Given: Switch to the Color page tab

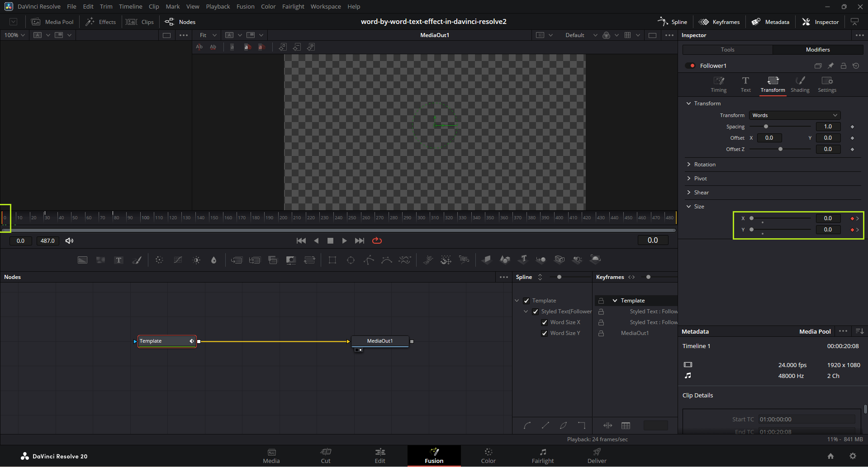Looking at the screenshot, I should coord(488,455).
